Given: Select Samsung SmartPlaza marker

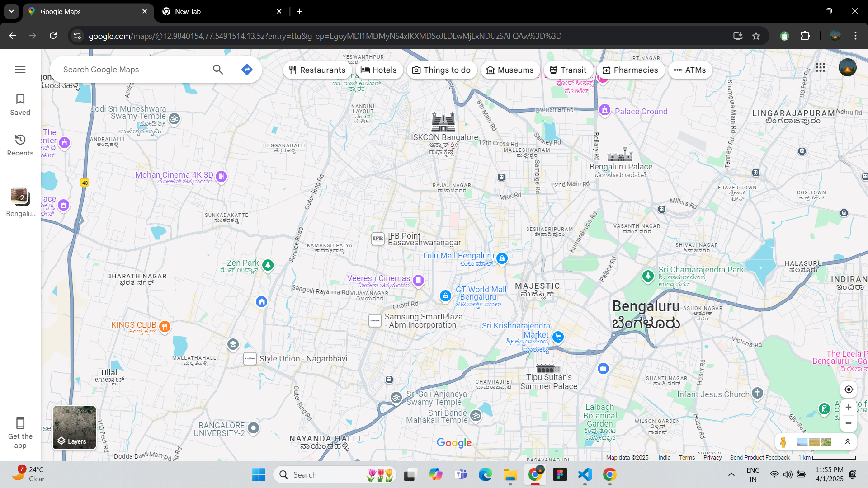Looking at the screenshot, I should (375, 320).
